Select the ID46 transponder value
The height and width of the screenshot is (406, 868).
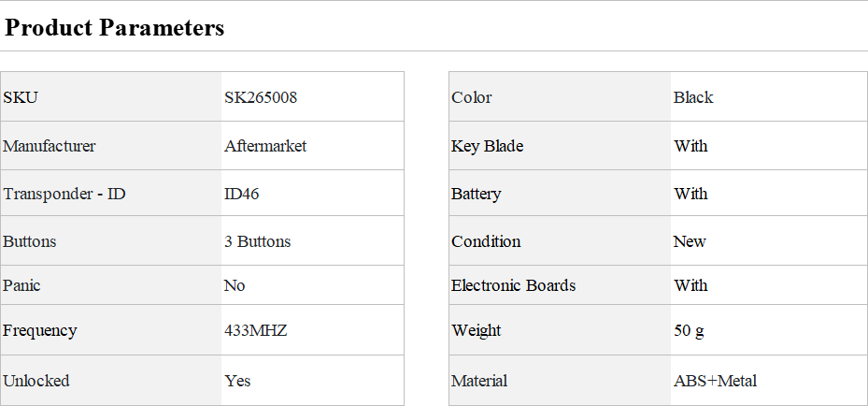241,194
